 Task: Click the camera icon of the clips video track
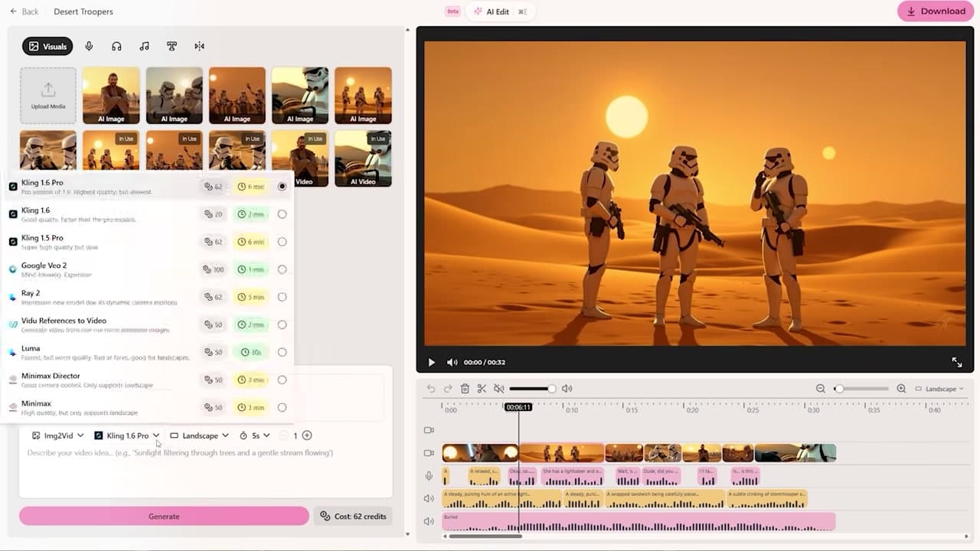(x=429, y=453)
